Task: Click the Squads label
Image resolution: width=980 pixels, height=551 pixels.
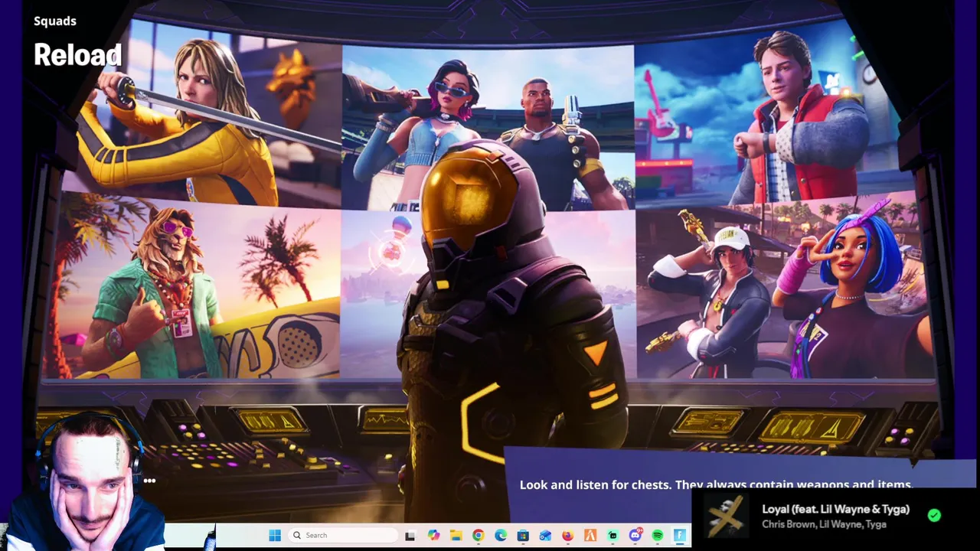Action: [55, 21]
